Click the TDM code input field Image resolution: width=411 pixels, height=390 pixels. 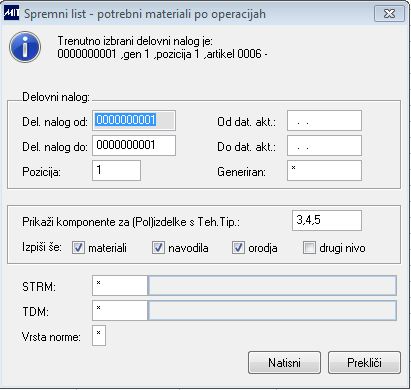[120, 310]
